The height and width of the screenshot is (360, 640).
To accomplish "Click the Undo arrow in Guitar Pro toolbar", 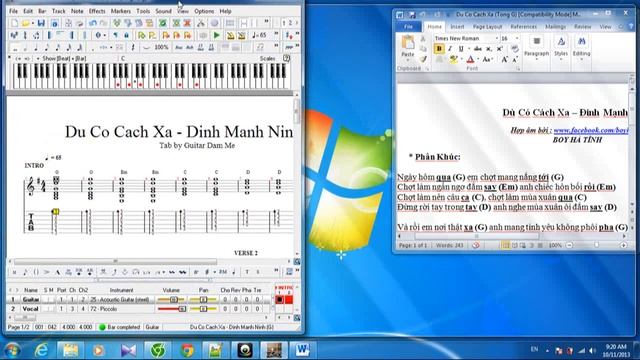I will coord(93,23).
